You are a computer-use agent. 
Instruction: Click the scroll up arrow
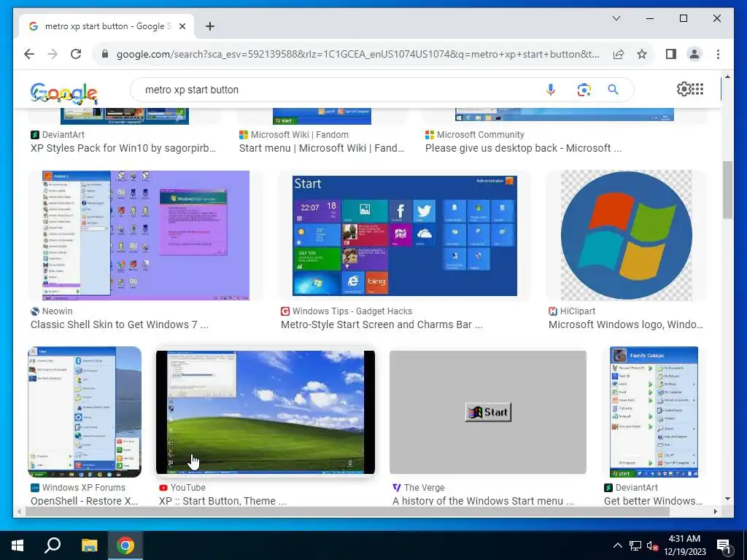727,76
